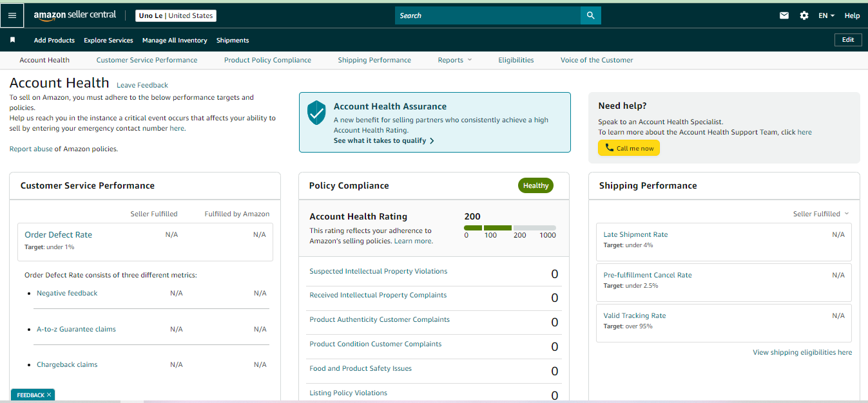
Task: Open the Seller Fulfilled shipping dropdown
Action: point(821,214)
